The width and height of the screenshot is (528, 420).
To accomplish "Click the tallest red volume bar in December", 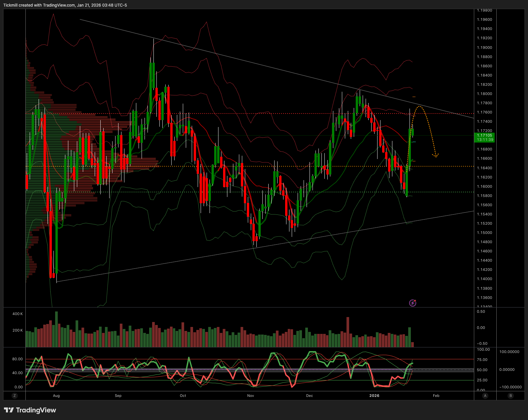I will pos(347,332).
